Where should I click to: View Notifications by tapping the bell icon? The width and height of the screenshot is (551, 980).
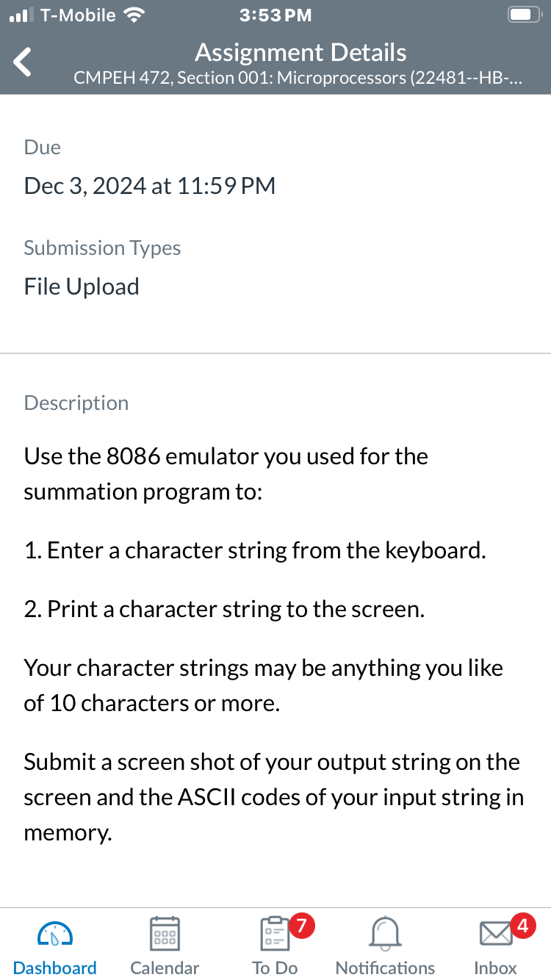tap(385, 933)
